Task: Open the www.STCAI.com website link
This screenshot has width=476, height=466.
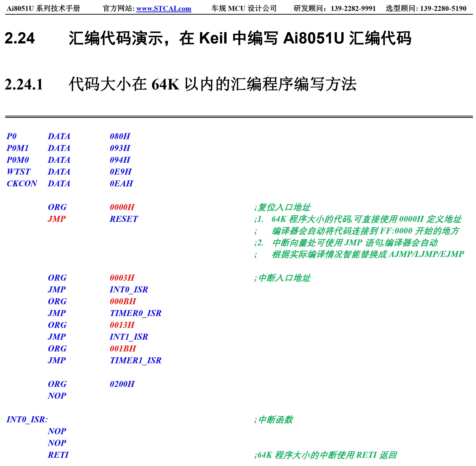Action: (163, 9)
